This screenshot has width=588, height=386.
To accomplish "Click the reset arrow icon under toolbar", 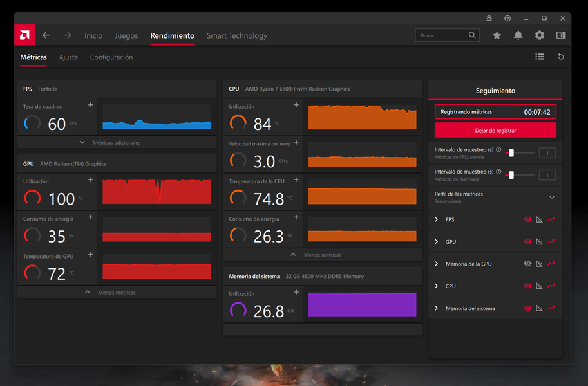I will (561, 57).
